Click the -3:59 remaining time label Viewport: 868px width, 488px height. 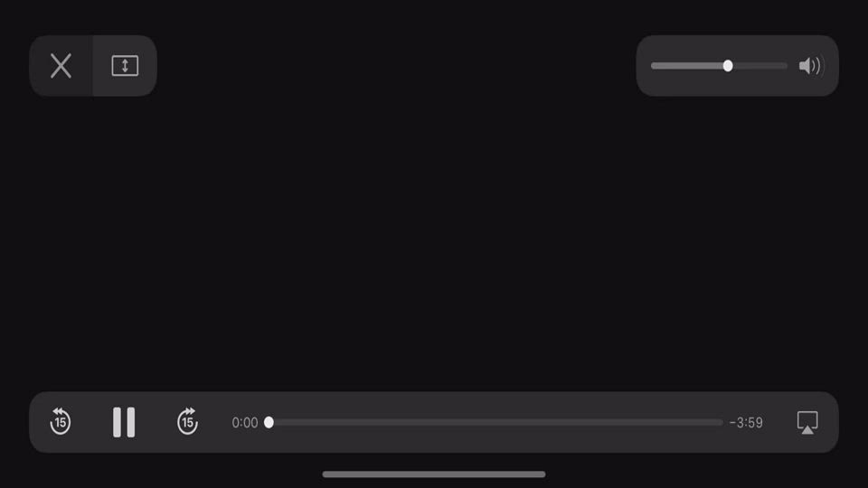tap(746, 423)
